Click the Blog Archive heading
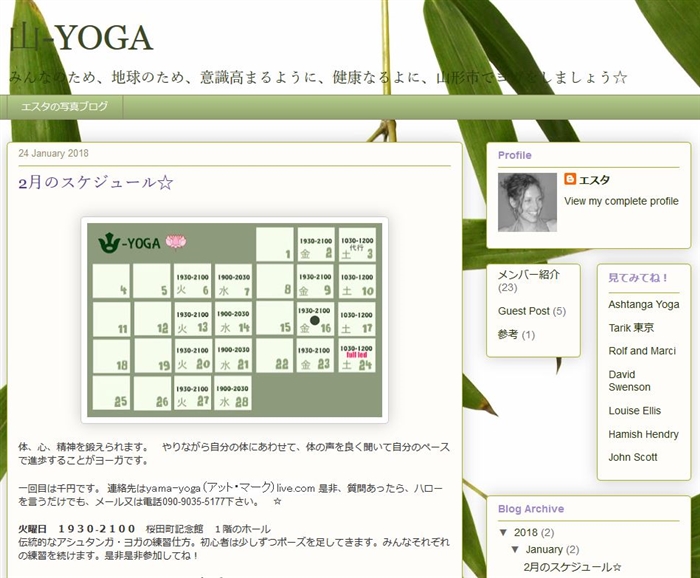The image size is (700, 578). [x=531, y=509]
